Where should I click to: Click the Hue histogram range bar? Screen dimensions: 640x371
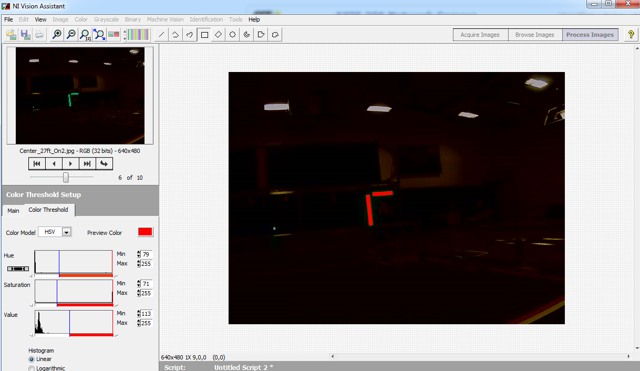pos(86,275)
